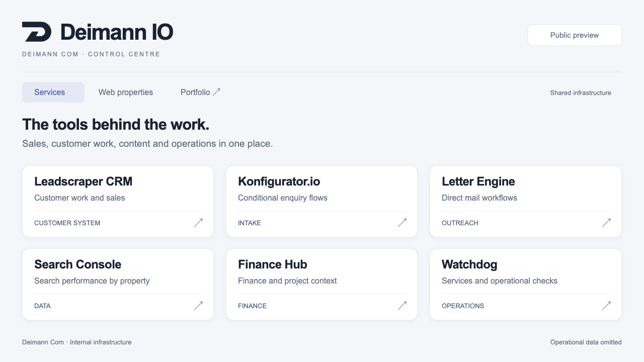Open the Finance Hub card arrow icon
This screenshot has width=644, height=362.
coord(402,306)
